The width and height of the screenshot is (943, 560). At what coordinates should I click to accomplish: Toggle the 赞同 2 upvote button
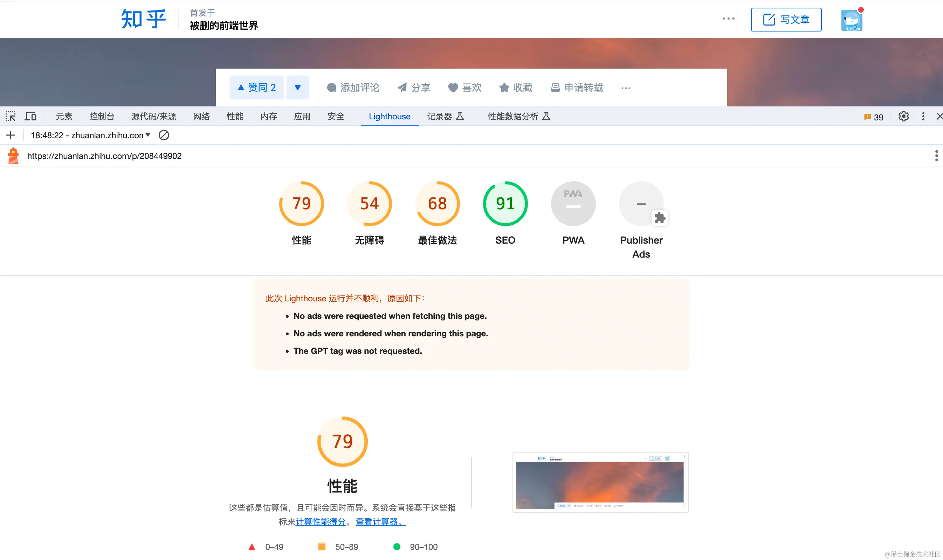point(257,87)
